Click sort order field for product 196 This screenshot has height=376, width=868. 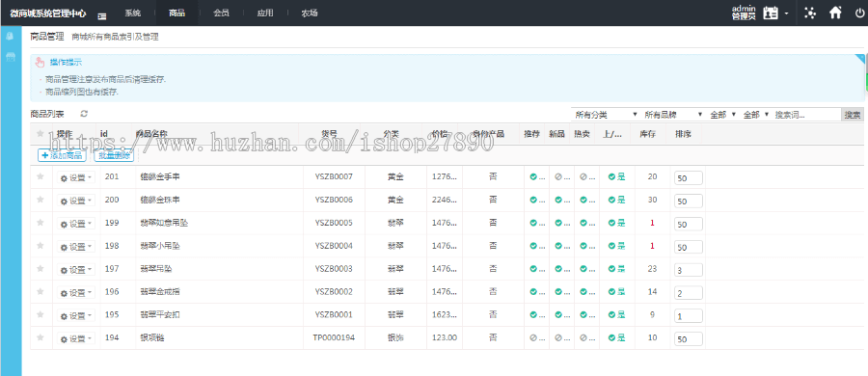click(x=688, y=293)
